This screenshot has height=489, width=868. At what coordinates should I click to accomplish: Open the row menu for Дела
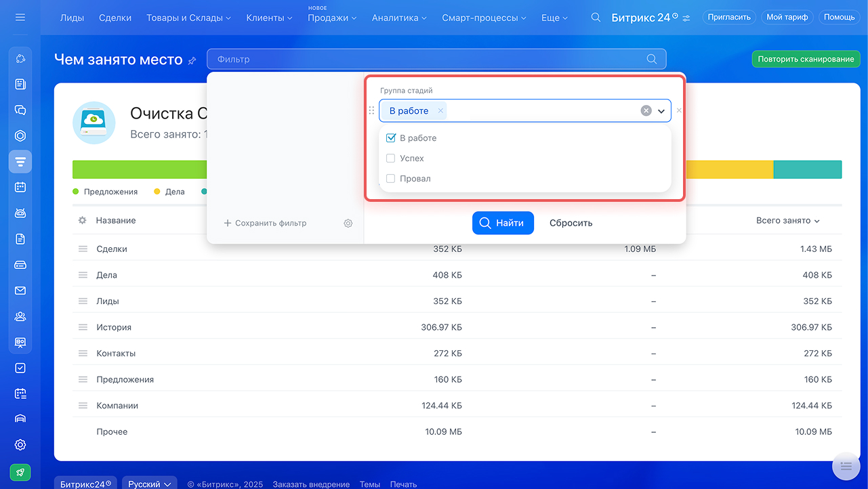tap(83, 275)
